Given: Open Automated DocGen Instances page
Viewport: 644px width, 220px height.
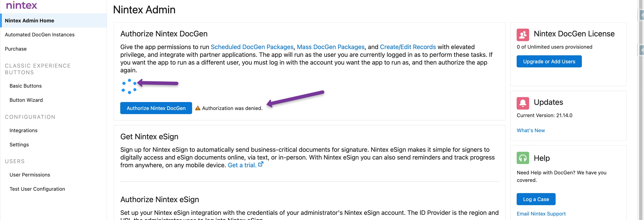Looking at the screenshot, I should tap(40, 34).
